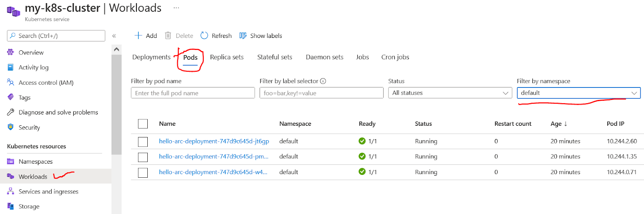Click the Overview icon in sidebar

coord(10,52)
